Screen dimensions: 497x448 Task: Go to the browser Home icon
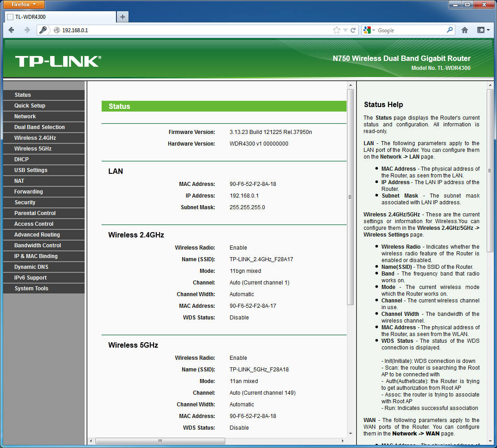pos(465,30)
